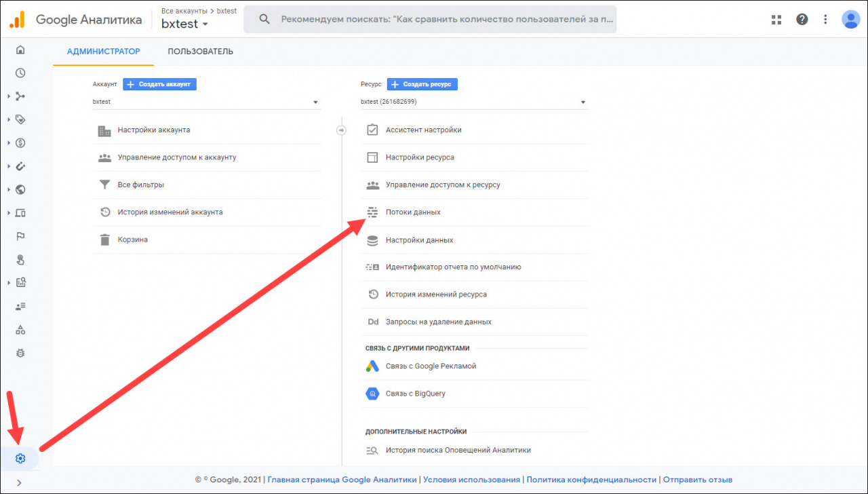Image resolution: width=868 pixels, height=494 pixels.
Task: Open the Help question mark icon
Action: pos(802,20)
